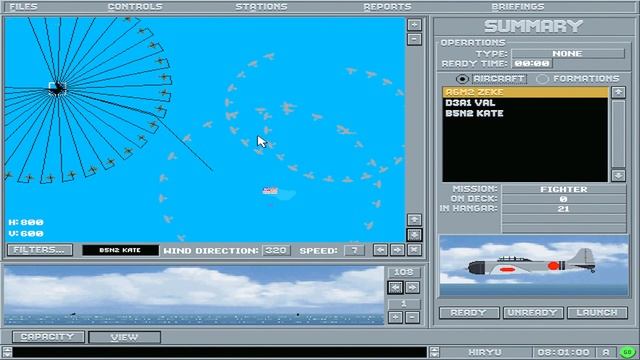
Task: Click the Unready button
Action: [533, 313]
